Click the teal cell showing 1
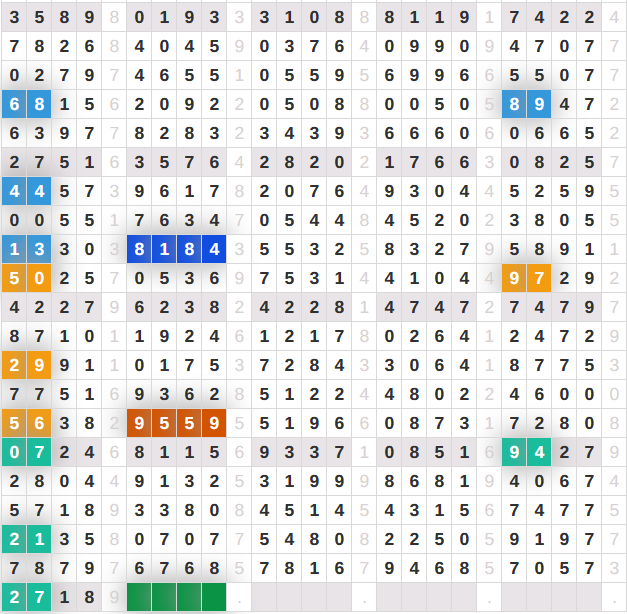Image resolution: width=627 pixels, height=614 pixels. tap(39, 540)
